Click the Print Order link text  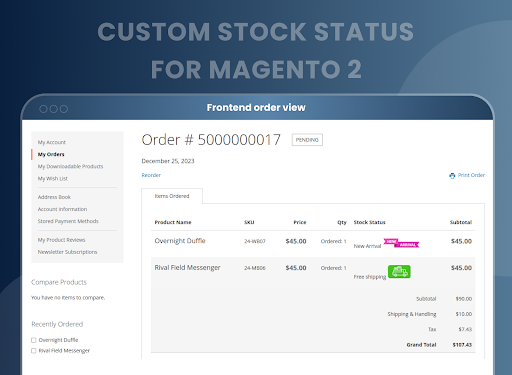pos(471,175)
